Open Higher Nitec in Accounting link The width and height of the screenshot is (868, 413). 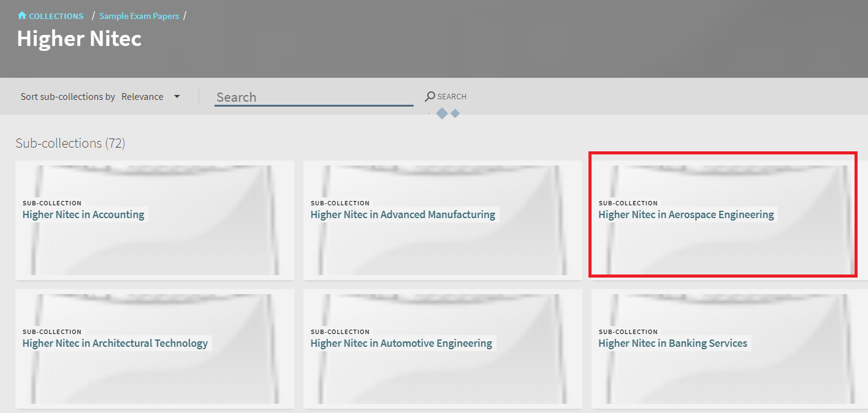click(83, 214)
